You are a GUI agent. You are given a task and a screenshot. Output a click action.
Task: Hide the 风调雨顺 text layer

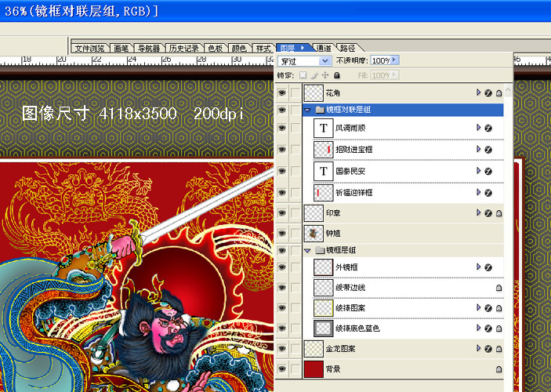[x=282, y=128]
